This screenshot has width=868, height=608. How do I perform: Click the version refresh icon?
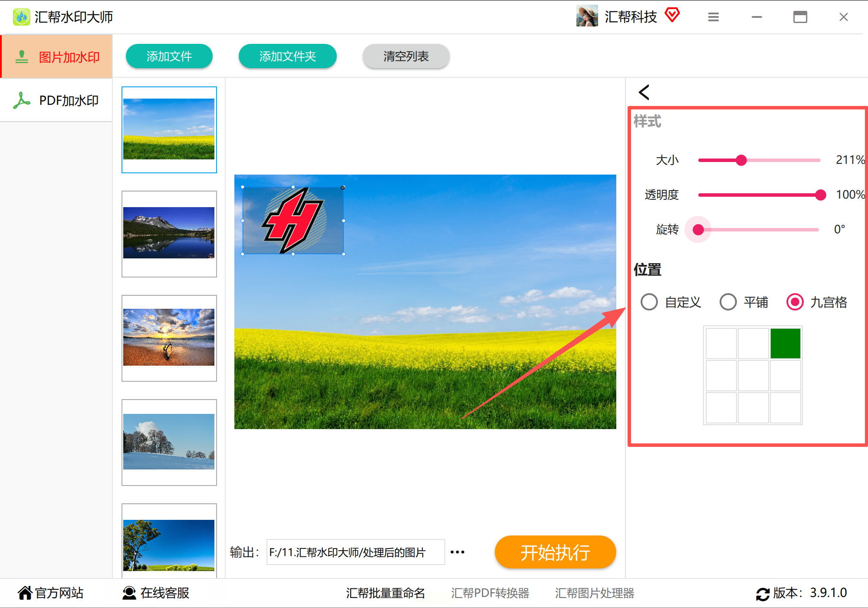[x=763, y=594]
